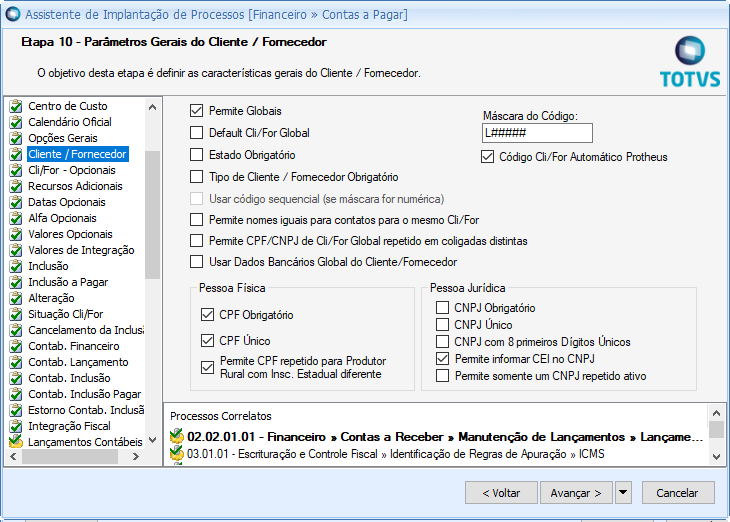730x522 pixels.
Task: Uncheck Código Cli/For Automático Protheus
Action: pyautogui.click(x=487, y=157)
